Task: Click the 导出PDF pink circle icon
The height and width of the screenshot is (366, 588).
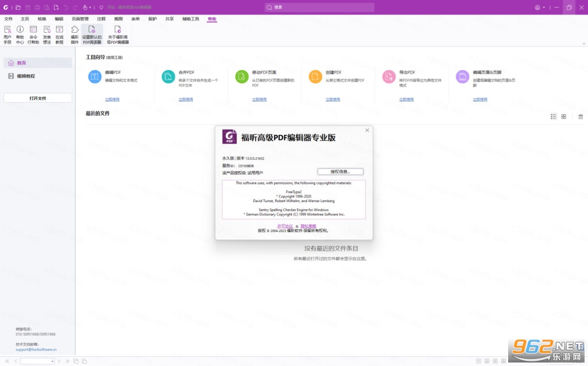Action: [x=389, y=76]
